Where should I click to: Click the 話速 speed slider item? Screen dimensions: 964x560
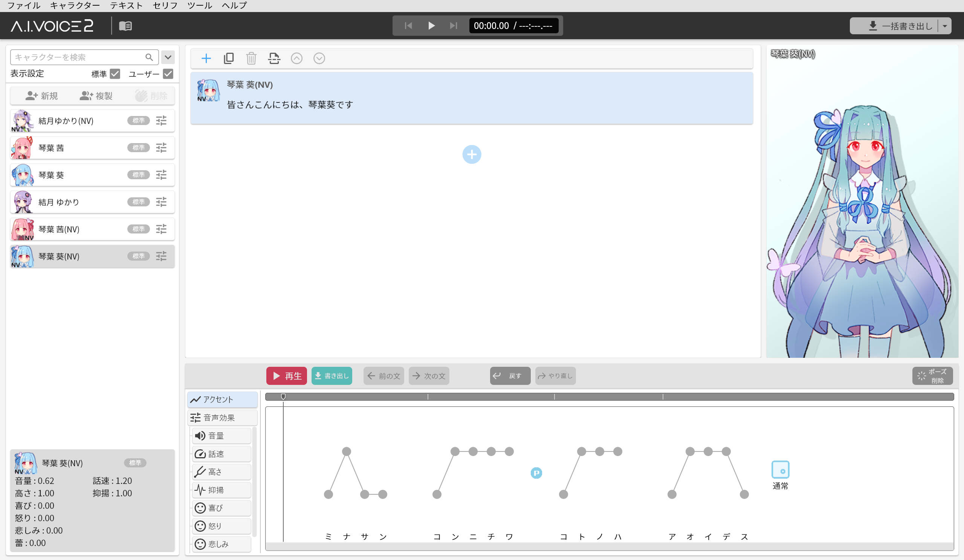pos(222,454)
